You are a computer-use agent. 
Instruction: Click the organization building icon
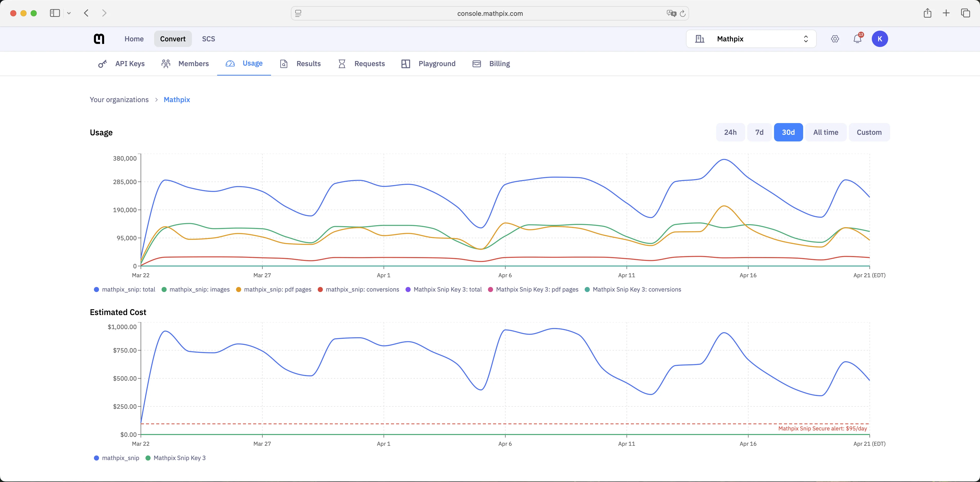click(x=700, y=39)
